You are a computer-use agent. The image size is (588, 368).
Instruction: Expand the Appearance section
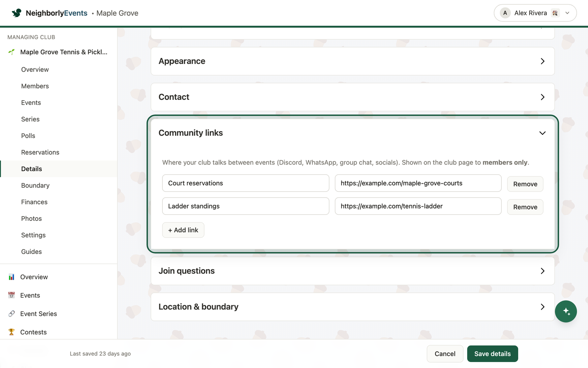(353, 61)
